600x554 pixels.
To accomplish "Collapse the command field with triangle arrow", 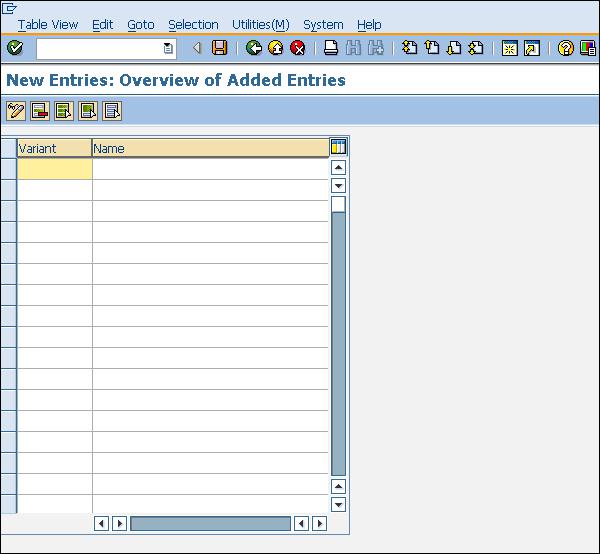I will 197,48.
